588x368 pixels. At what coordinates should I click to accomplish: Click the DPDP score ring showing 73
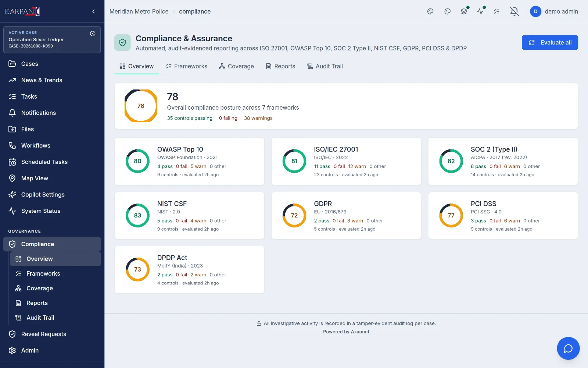(137, 270)
